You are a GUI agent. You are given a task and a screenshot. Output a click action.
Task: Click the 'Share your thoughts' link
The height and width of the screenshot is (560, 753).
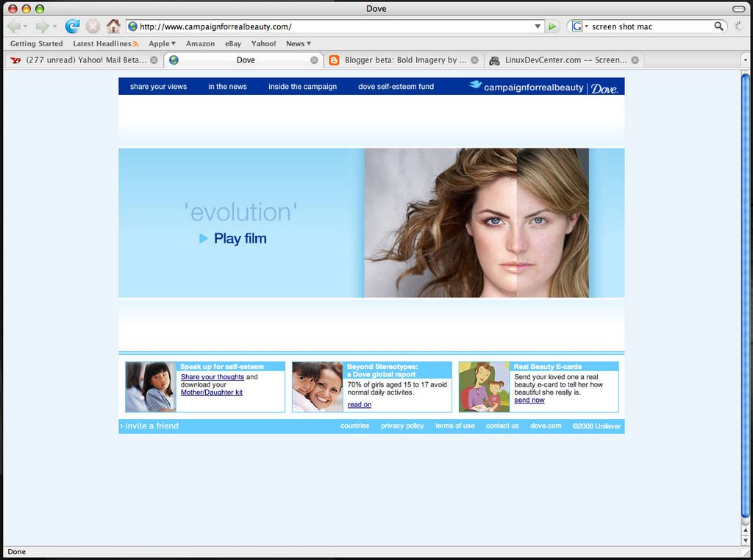coord(213,377)
